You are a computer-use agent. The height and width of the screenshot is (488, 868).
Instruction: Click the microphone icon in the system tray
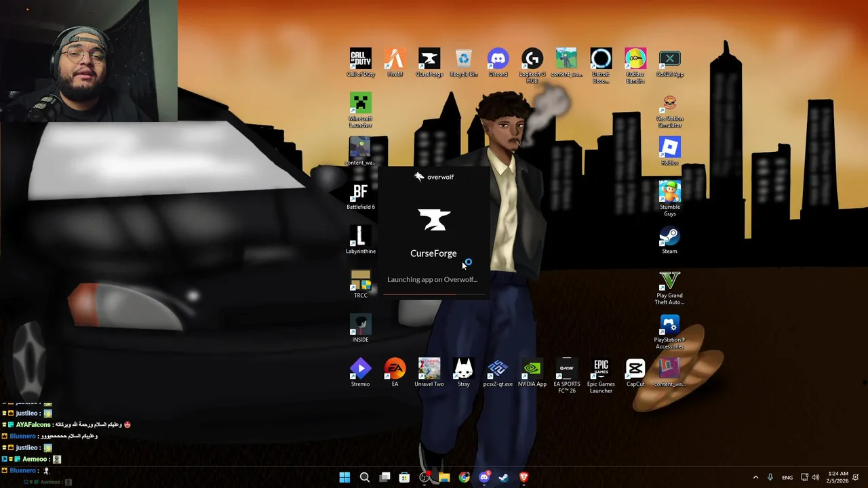pos(770,477)
